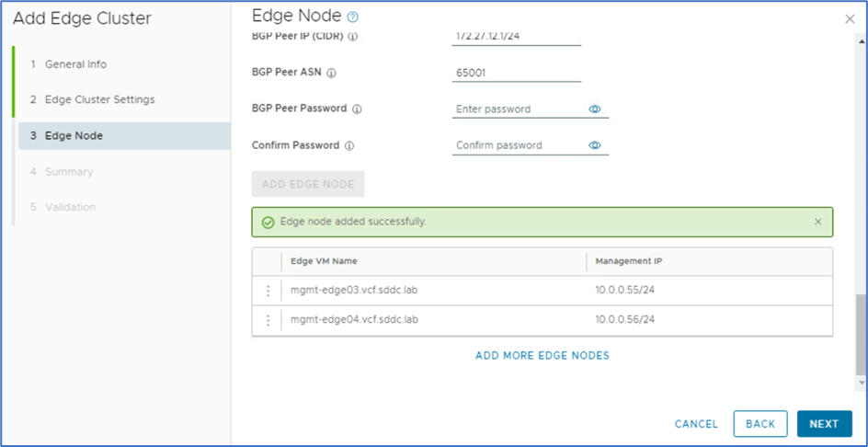Go to General Info step
Viewport: 868px width, 447px height.
coord(75,64)
